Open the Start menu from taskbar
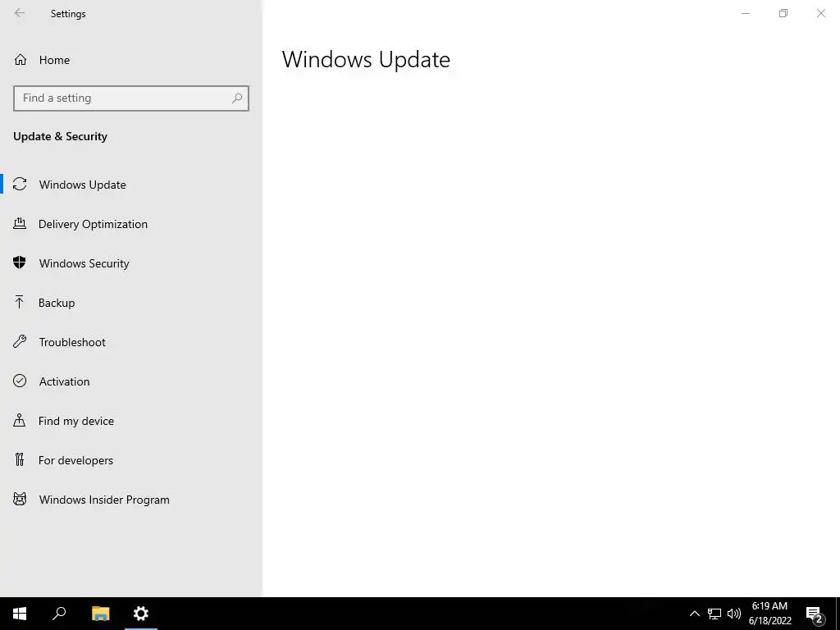 (20, 614)
